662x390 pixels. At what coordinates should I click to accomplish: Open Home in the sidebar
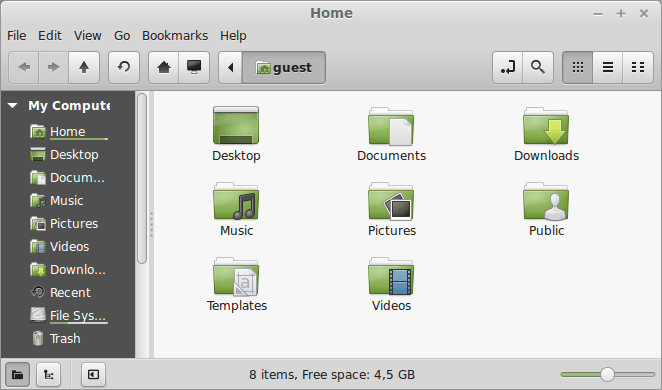(x=68, y=132)
